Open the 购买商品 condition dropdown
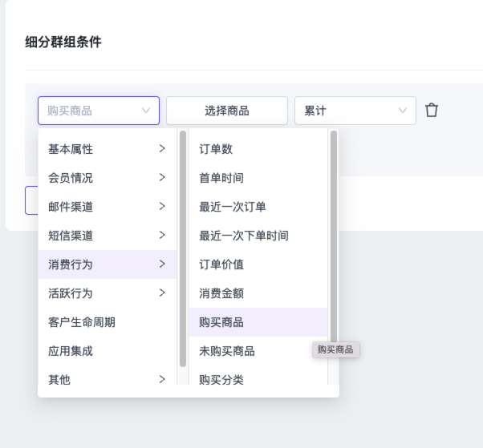Viewport: 483px width, 448px height. (x=98, y=111)
